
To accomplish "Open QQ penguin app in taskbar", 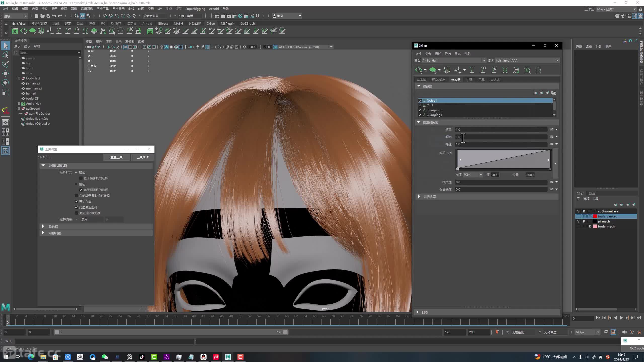I will (203, 357).
